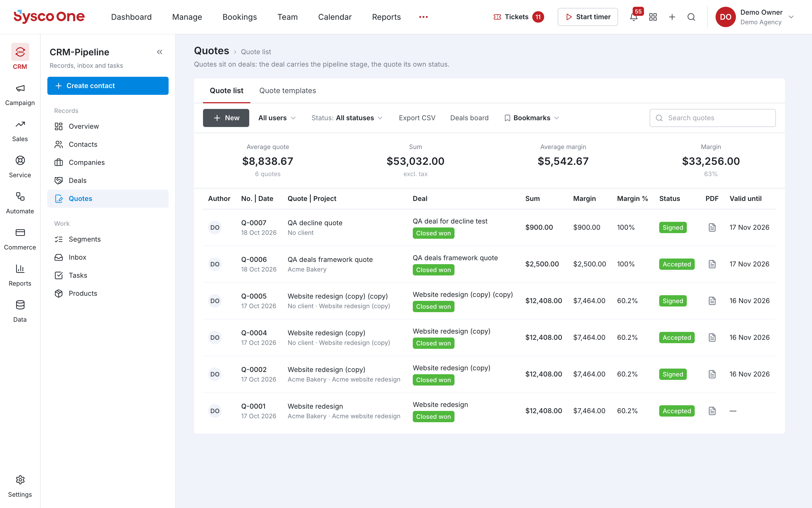The image size is (812, 508).
Task: Open the Calendar menu item
Action: (335, 17)
